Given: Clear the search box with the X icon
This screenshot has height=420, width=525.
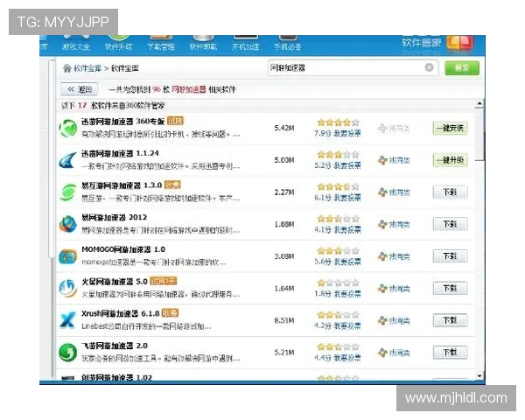Looking at the screenshot, I should [x=430, y=67].
